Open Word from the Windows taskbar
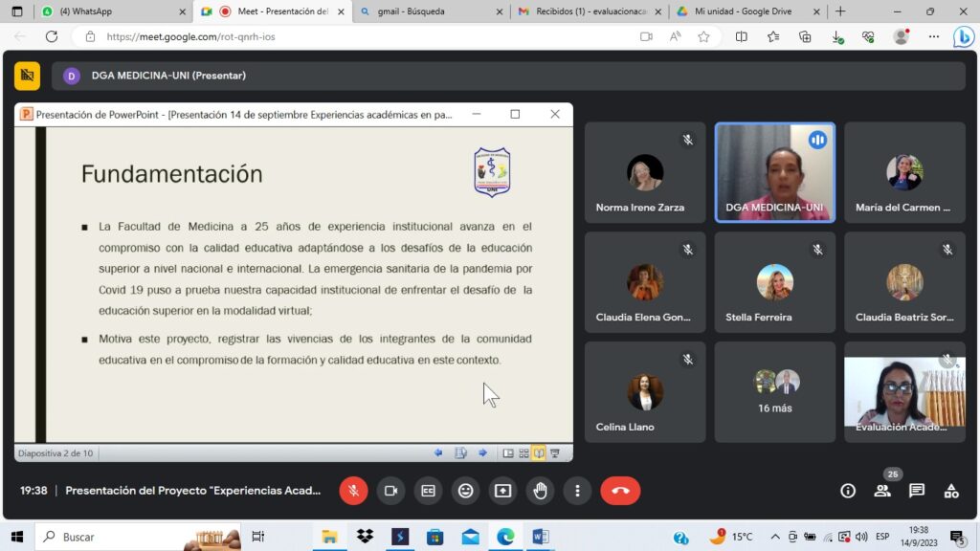Screen dimensions: 980x551 pos(539,537)
